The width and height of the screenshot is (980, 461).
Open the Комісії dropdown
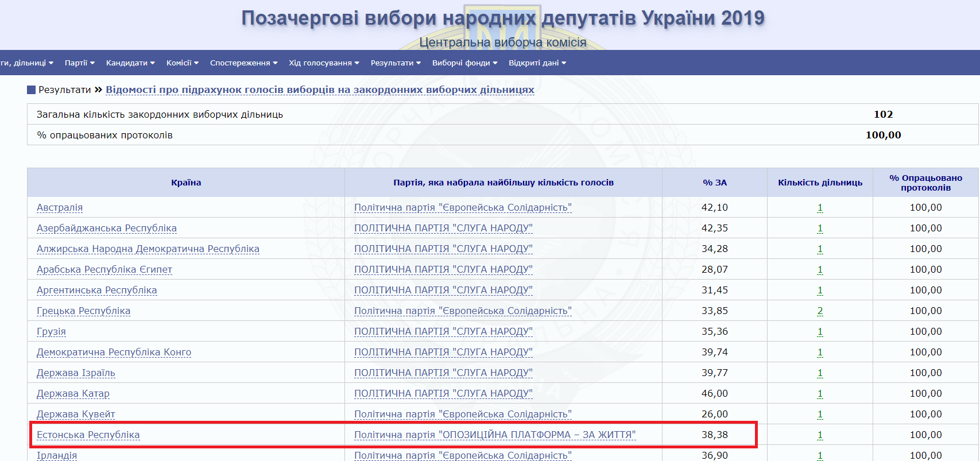pos(182,63)
